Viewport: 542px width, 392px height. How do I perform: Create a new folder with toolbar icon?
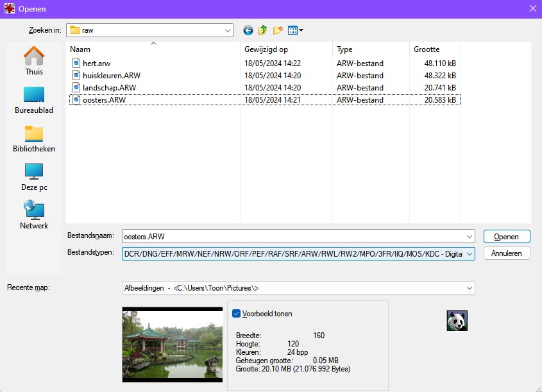[277, 30]
